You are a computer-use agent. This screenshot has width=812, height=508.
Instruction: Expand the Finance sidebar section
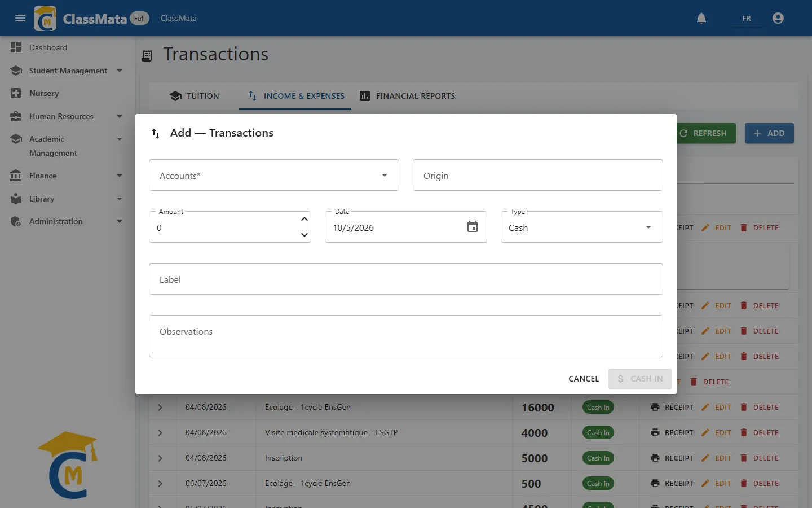point(67,176)
